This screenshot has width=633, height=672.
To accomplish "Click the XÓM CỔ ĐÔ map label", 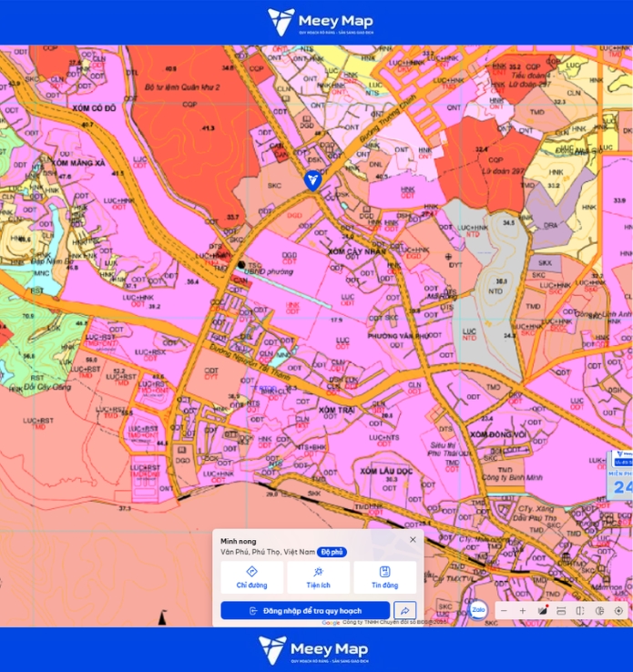I will (94, 108).
